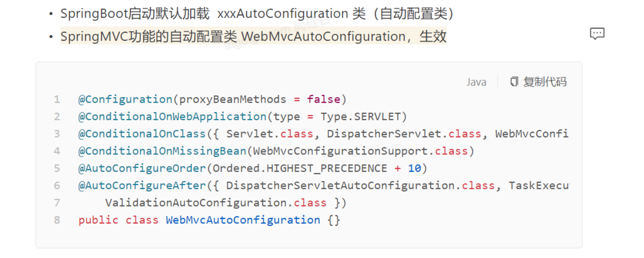Click the Java language label
The width and height of the screenshot is (644, 258).
coord(476,82)
